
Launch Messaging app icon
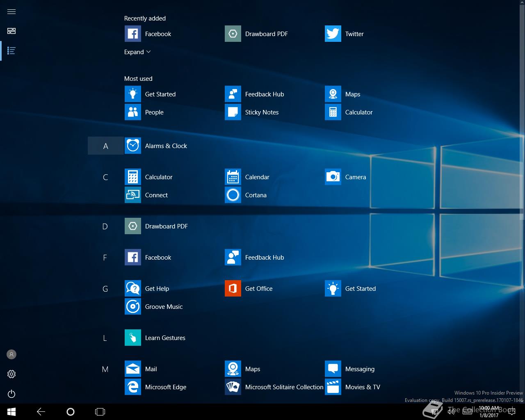point(333,369)
